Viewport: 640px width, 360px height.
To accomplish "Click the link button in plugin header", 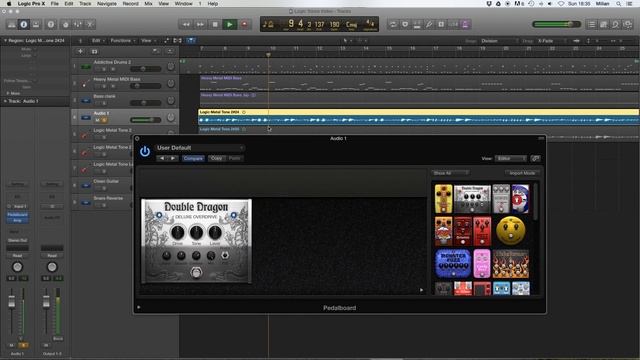I will (x=536, y=158).
